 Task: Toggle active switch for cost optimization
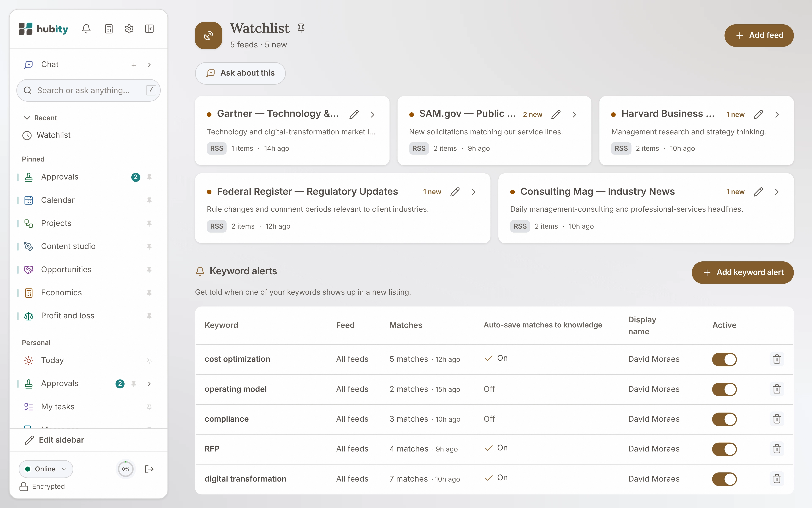(x=724, y=359)
